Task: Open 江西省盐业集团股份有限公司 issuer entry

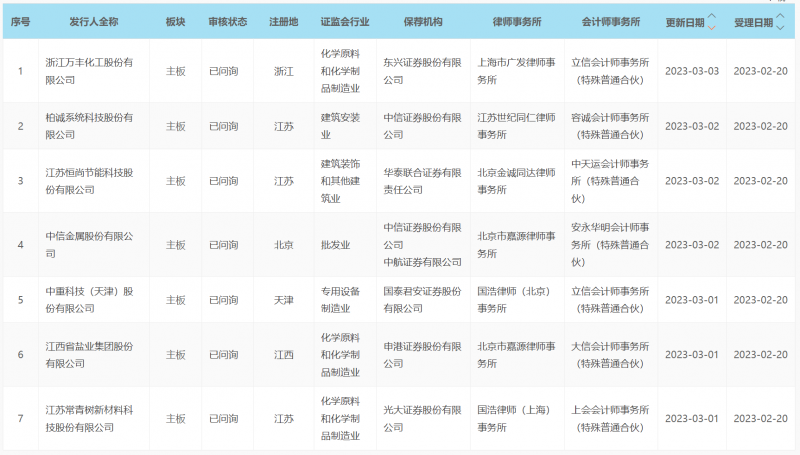Action: pyautogui.click(x=90, y=355)
